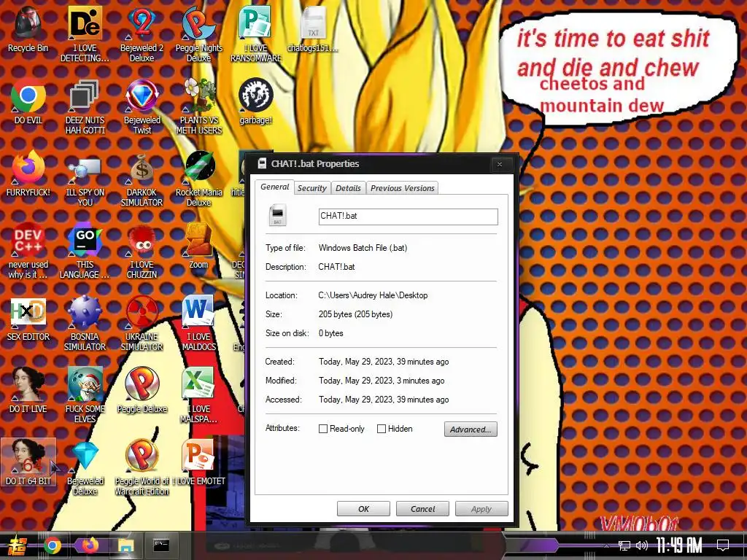Viewport: 747px width, 560px height.
Task: Select the I LOVE CHUZZIN icon
Action: (x=142, y=251)
